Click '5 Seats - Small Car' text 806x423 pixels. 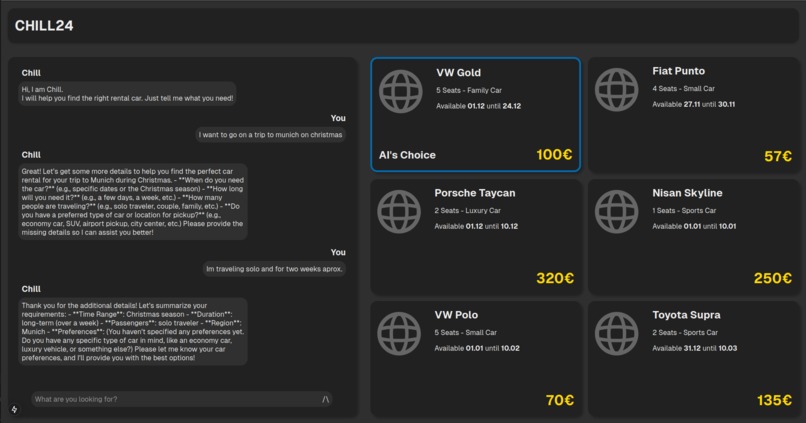click(x=465, y=332)
